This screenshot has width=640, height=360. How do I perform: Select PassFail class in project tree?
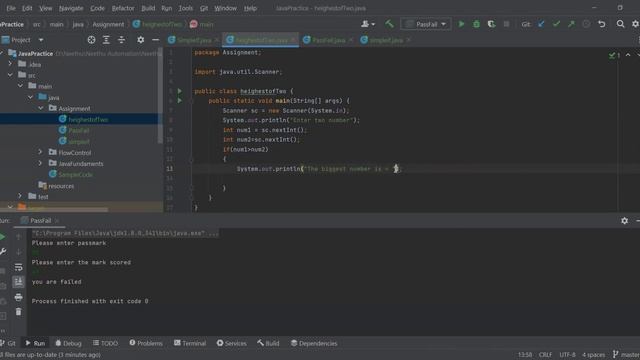74,130
